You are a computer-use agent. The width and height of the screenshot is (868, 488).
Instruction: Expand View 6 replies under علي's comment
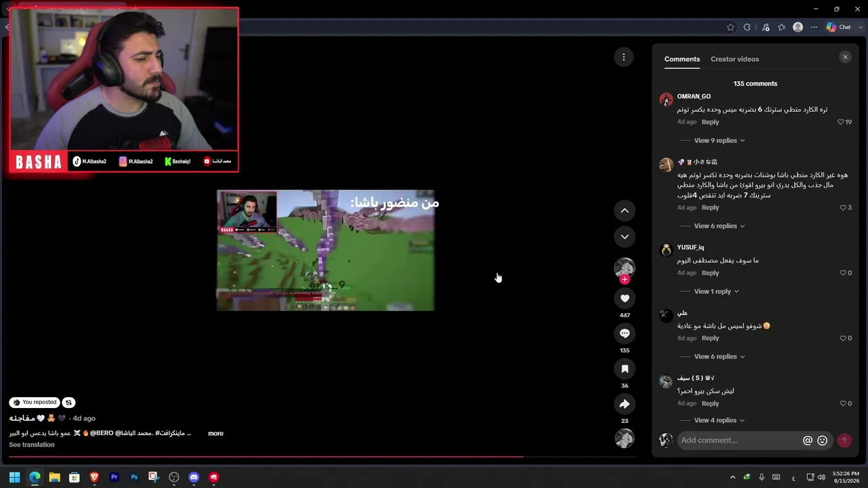[x=719, y=357]
